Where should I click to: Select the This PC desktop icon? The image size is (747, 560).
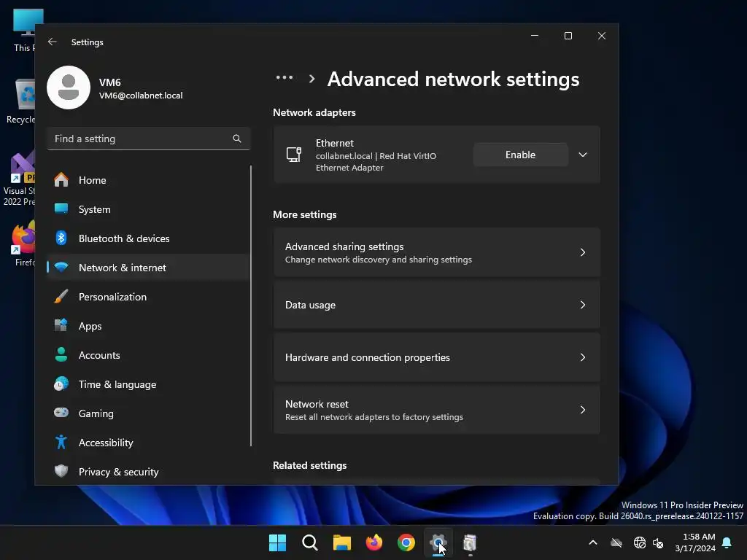pyautogui.click(x=24, y=31)
